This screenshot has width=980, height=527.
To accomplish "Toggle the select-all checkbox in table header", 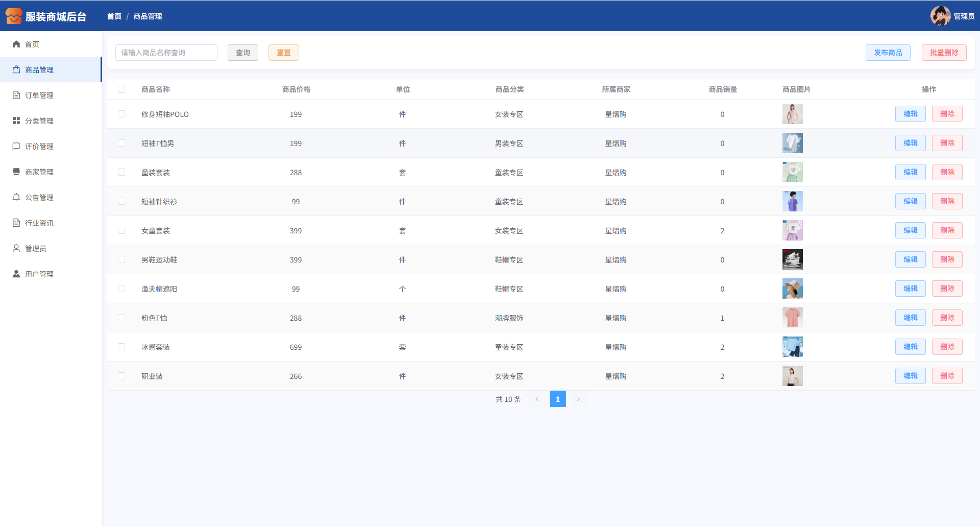I will pos(121,89).
